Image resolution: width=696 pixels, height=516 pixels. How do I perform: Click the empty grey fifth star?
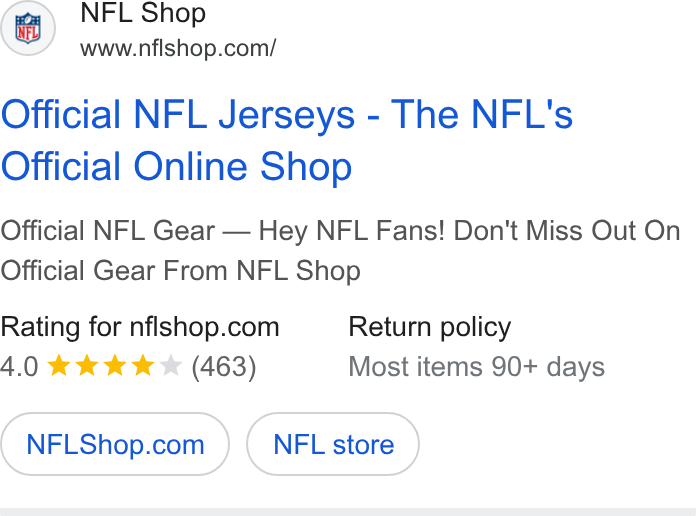pos(171,365)
